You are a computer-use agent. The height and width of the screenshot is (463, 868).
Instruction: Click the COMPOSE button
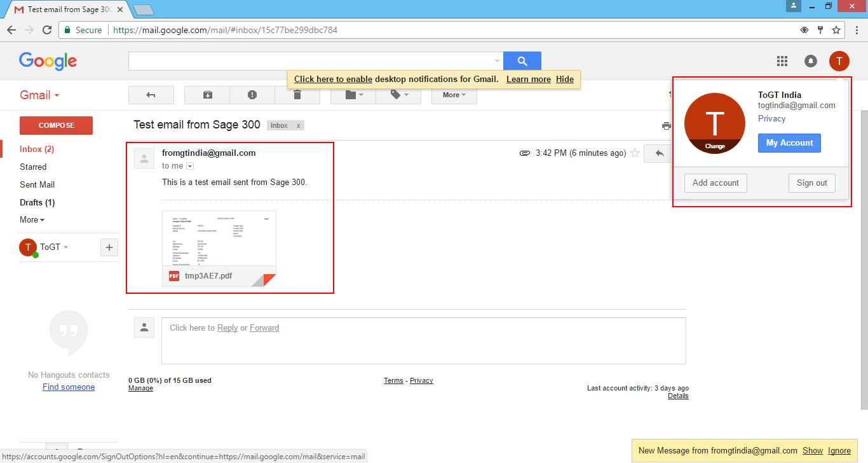[56, 125]
